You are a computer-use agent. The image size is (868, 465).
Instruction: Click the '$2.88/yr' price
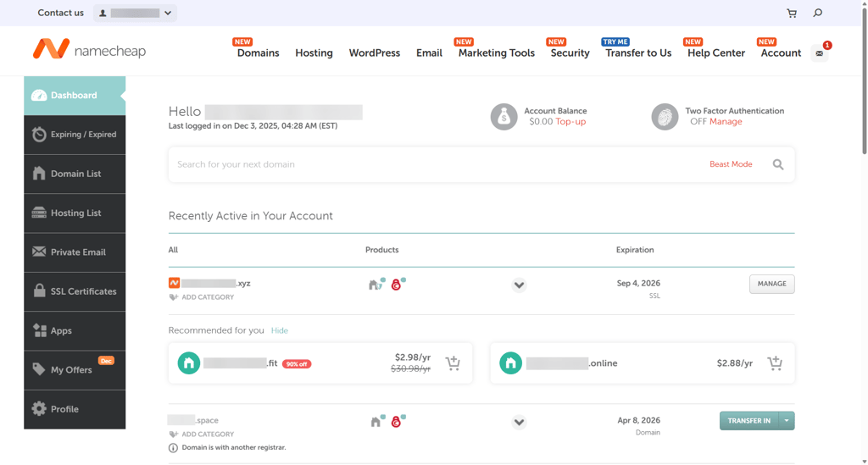click(735, 363)
